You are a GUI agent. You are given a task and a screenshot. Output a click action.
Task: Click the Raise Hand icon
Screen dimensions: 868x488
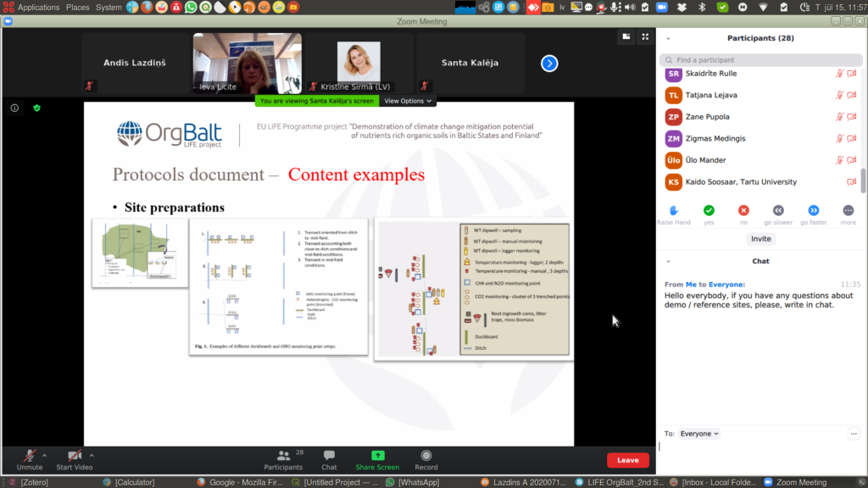pos(674,210)
